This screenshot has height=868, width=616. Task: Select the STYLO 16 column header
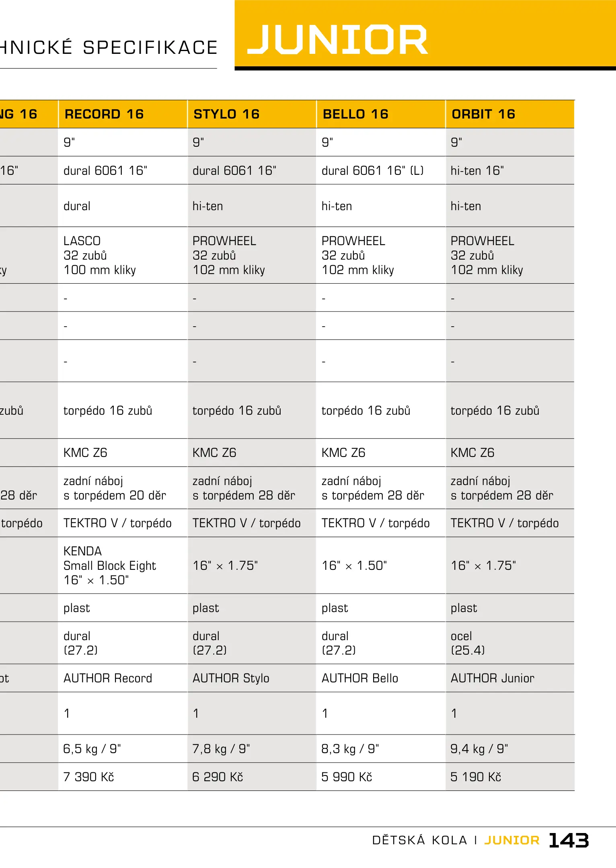click(226, 114)
